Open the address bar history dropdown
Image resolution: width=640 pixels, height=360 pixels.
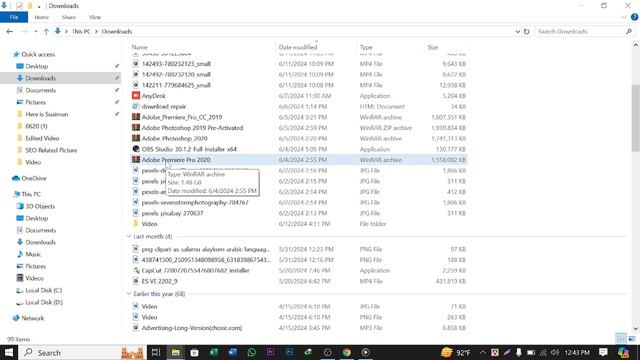coord(518,31)
